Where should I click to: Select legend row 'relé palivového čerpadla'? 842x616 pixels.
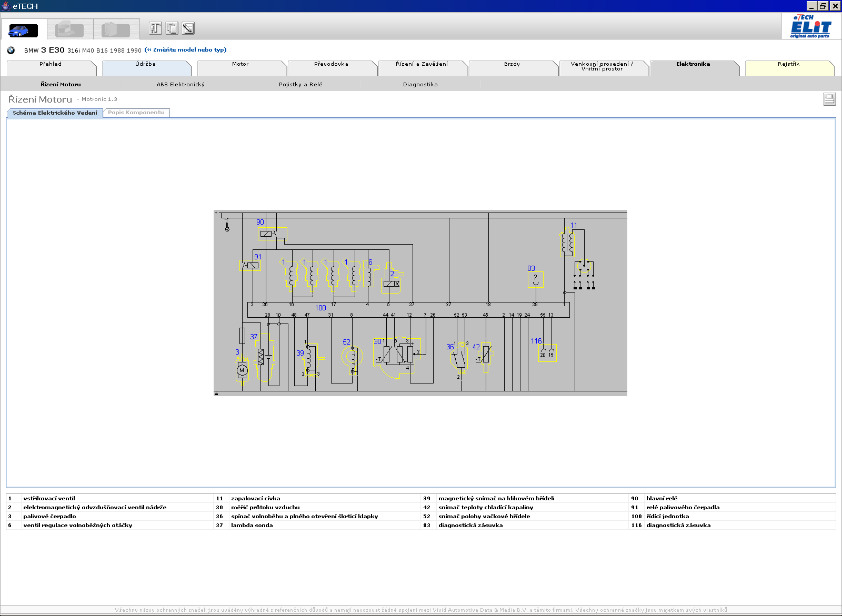click(733, 507)
